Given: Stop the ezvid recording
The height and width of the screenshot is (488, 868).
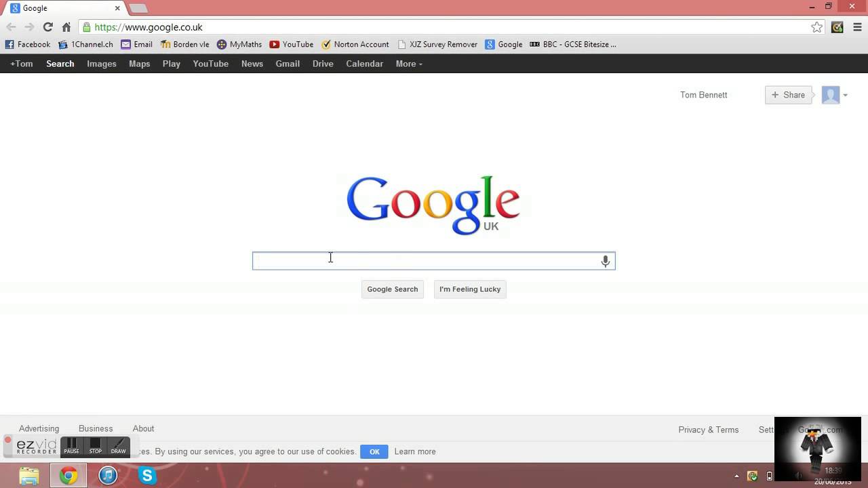Looking at the screenshot, I should (96, 446).
